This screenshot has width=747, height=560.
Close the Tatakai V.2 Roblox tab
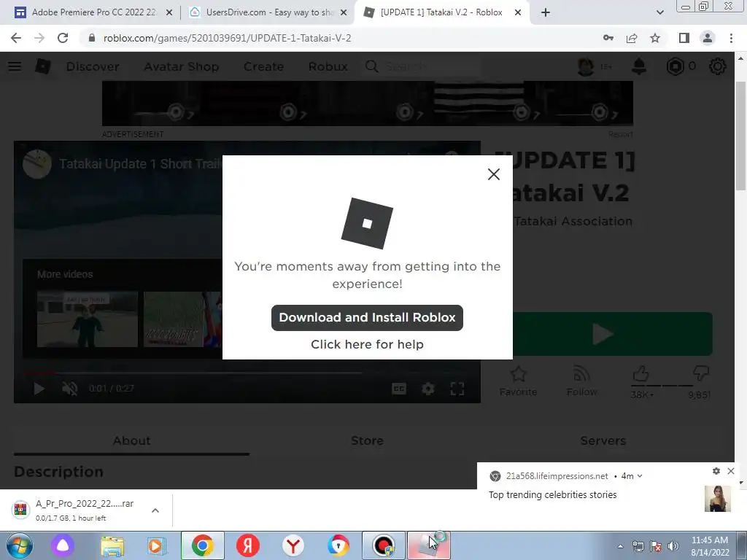tap(518, 13)
